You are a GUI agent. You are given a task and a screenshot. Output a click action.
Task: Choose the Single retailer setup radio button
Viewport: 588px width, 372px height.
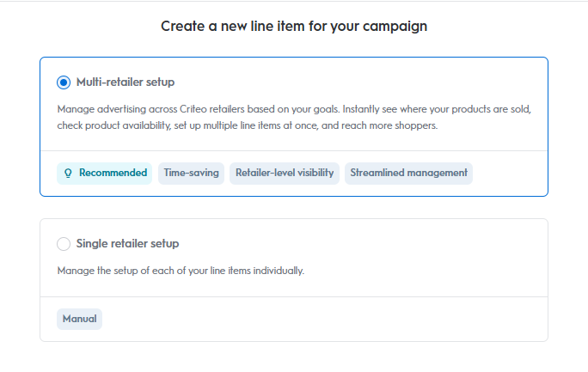(64, 244)
